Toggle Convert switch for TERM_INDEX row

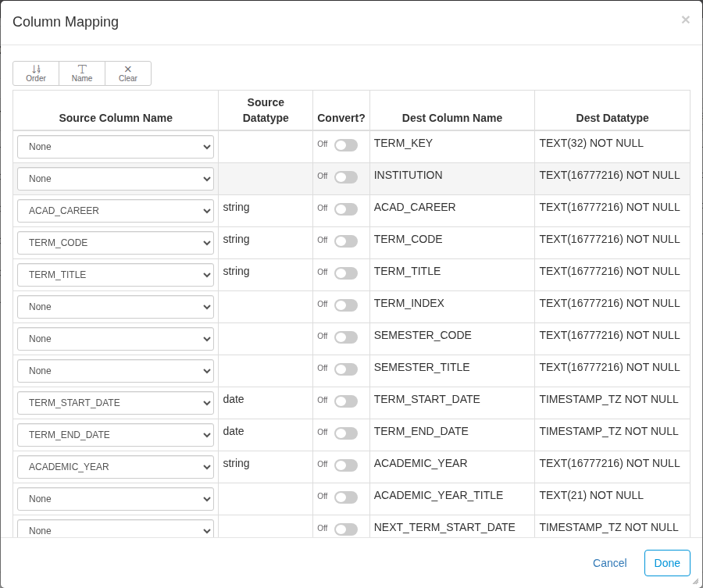point(346,305)
